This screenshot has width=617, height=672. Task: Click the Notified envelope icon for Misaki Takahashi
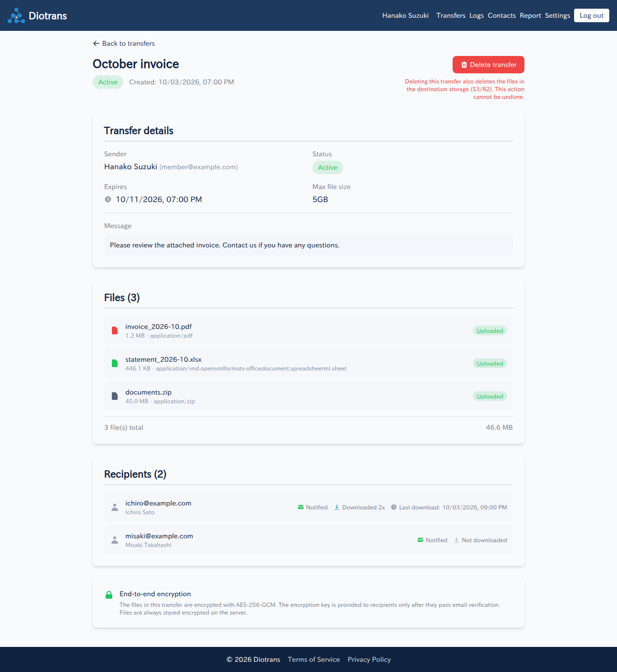click(420, 540)
